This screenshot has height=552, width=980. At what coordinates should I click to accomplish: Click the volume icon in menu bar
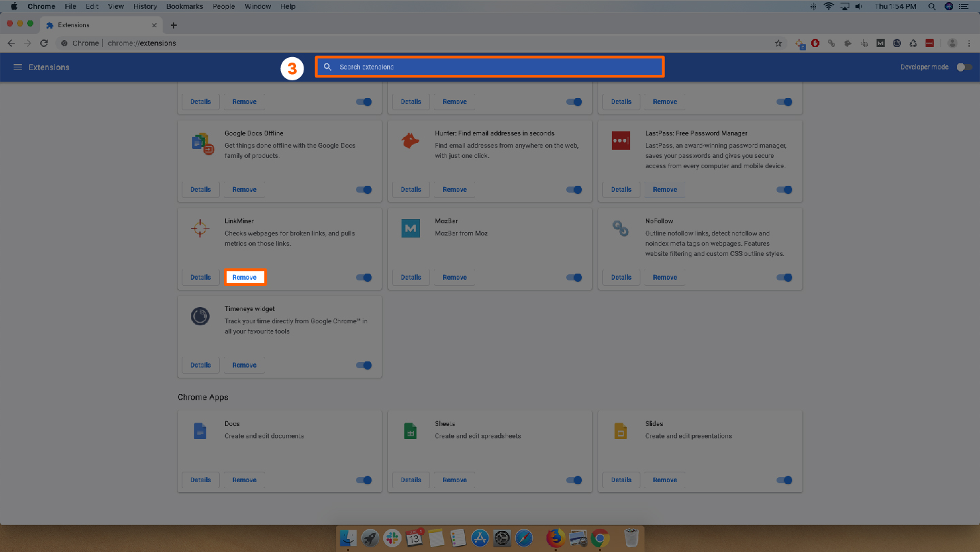click(859, 6)
